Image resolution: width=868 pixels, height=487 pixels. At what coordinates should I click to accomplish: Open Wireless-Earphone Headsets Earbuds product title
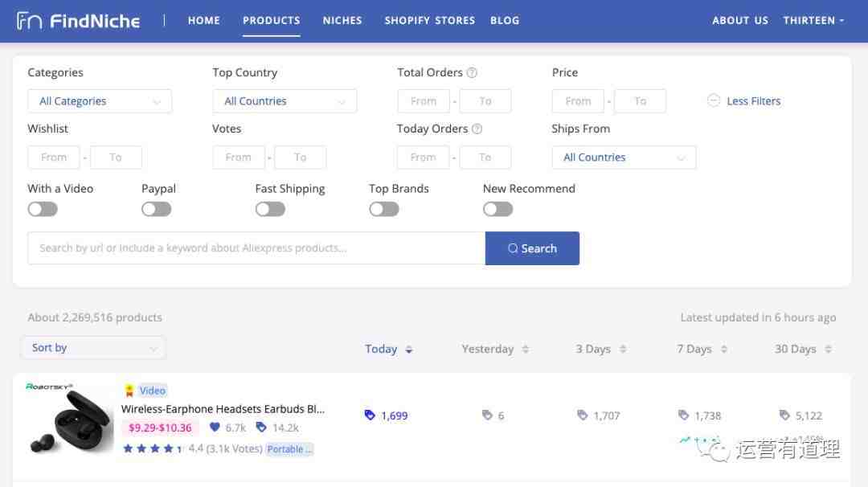pos(223,409)
